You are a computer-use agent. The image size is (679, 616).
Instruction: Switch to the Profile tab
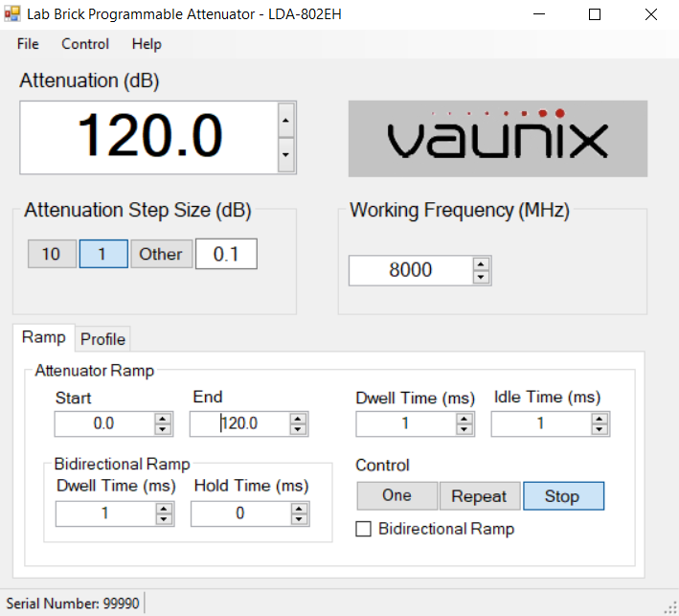pyautogui.click(x=102, y=339)
